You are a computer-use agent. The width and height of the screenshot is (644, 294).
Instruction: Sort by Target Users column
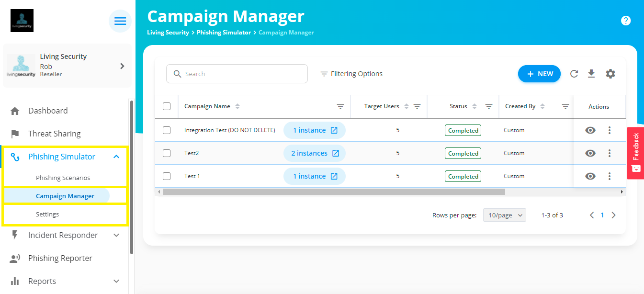click(407, 106)
